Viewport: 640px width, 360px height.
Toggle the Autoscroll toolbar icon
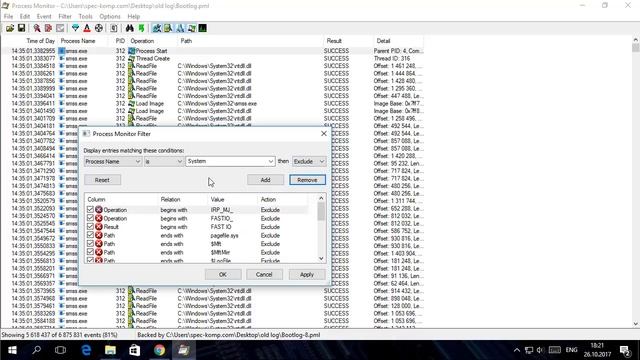click(x=48, y=28)
